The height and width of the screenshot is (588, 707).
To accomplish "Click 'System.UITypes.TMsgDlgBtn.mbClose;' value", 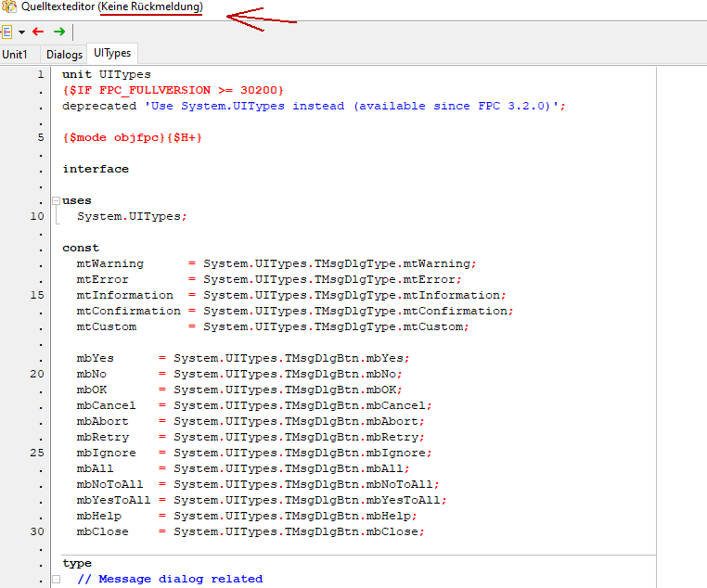I will coord(300,531).
